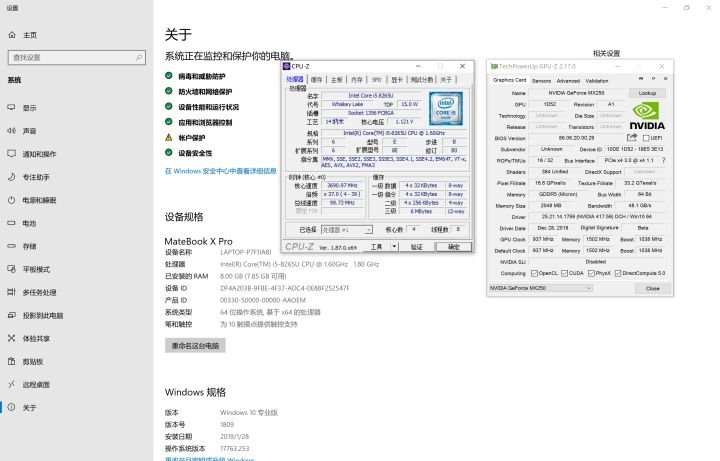Click GPU-Z memory size value 2048 MB
Image resolution: width=720 pixels, height=461 pixels.
coord(551,206)
